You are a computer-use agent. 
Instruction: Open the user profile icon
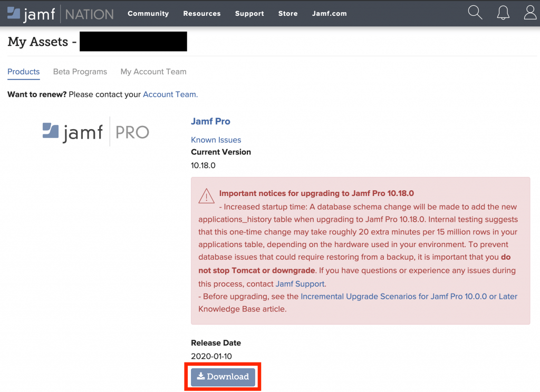(531, 13)
